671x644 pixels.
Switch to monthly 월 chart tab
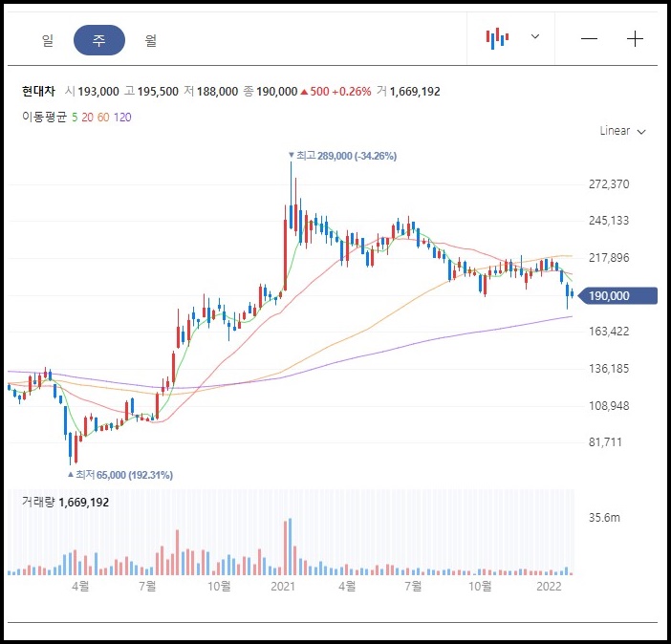151,40
